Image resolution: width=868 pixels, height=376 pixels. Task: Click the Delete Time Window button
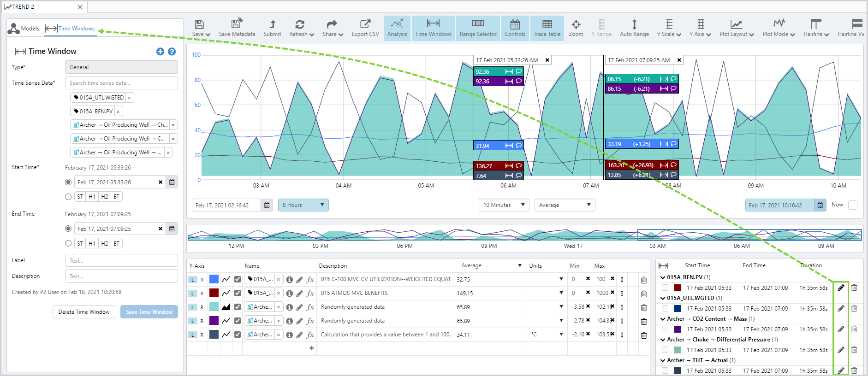(84, 312)
